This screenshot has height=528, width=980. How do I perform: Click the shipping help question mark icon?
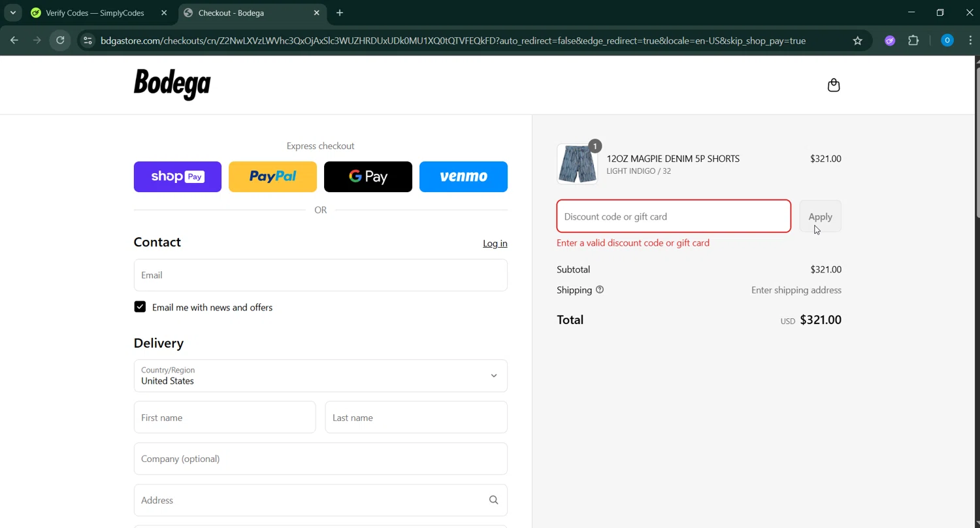tap(600, 289)
